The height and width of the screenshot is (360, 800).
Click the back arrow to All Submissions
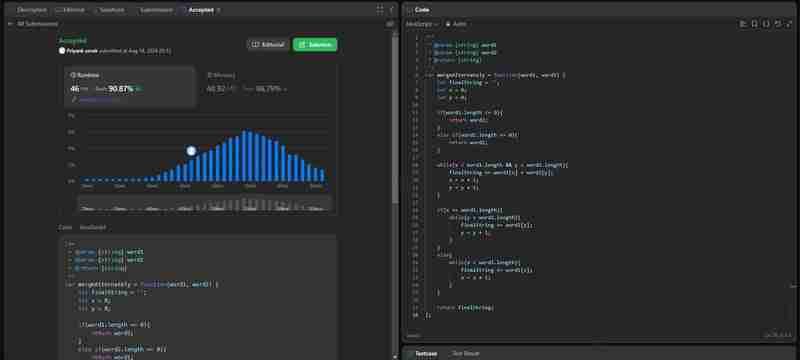[x=10, y=24]
